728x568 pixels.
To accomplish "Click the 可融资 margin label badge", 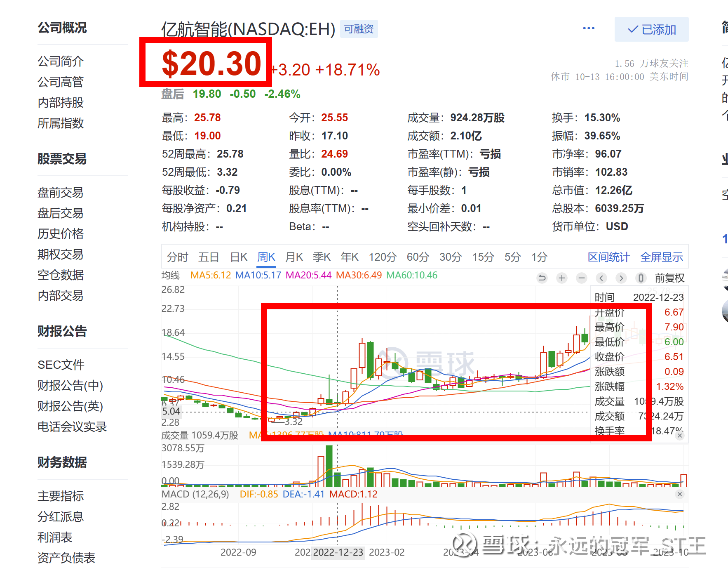I will coord(358,29).
